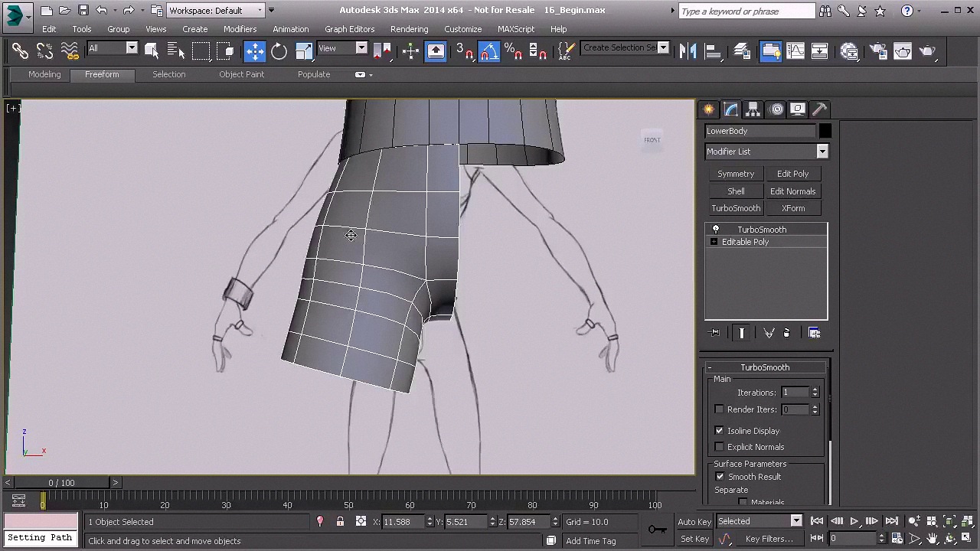Activate the Select and Scale tool

pos(304,51)
